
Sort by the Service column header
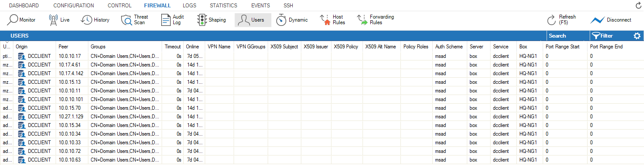503,47
